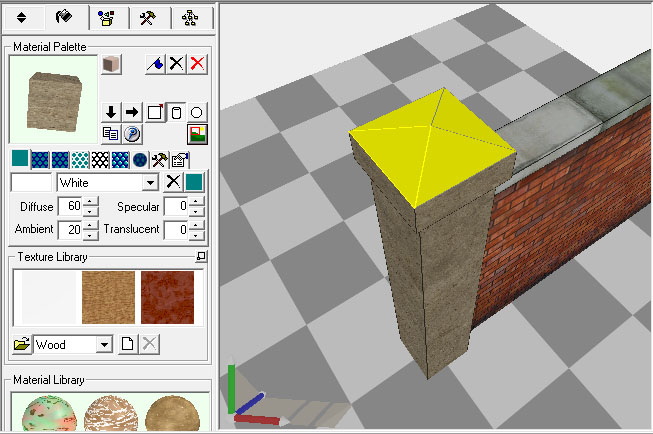Click the red X delete icon

click(x=198, y=63)
